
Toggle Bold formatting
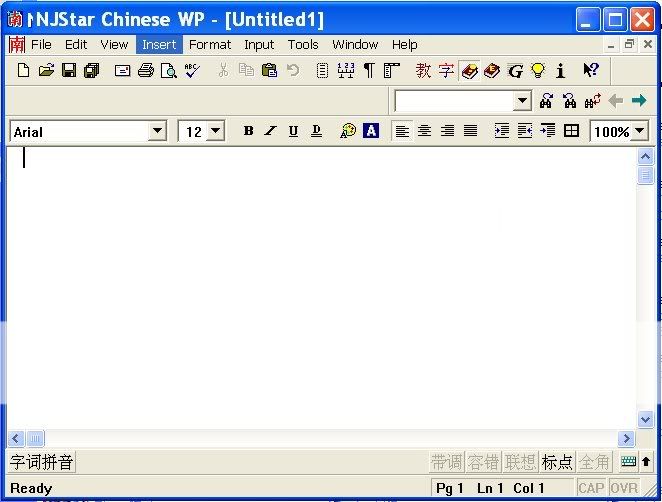click(x=248, y=131)
